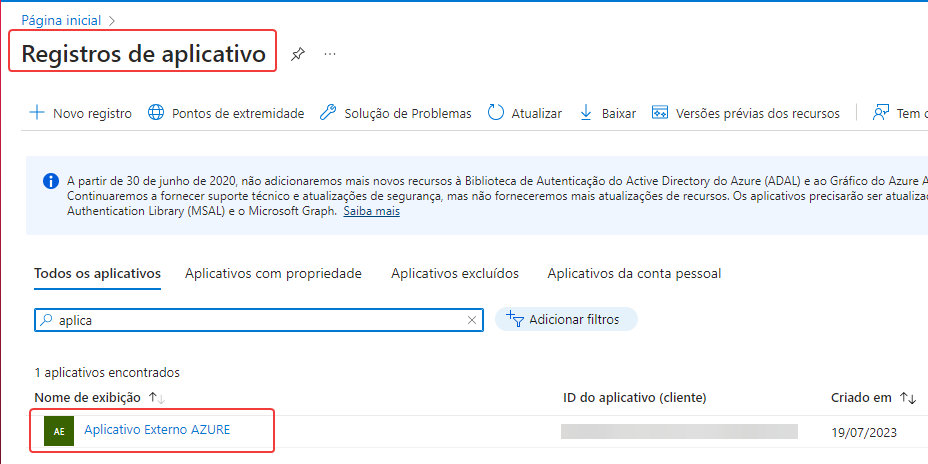Viewport: 928px width, 464px height.
Task: Switch to Aplicativos da conta pessoal tab
Action: pos(634,273)
